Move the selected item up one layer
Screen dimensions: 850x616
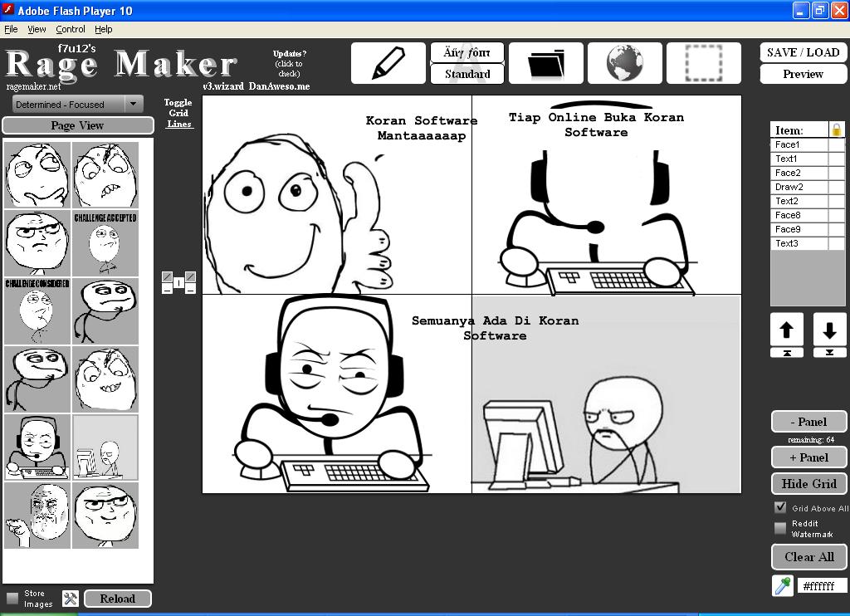click(787, 330)
